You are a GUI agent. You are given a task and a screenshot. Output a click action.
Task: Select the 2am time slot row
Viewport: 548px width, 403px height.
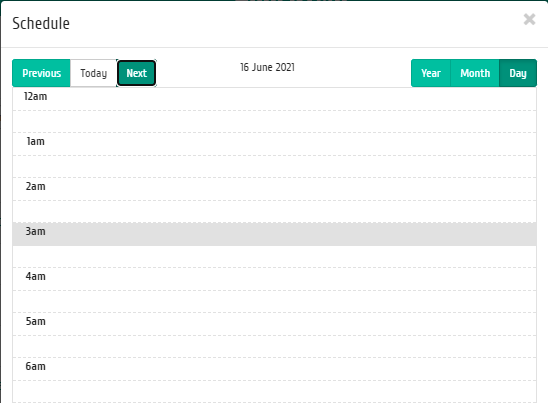[274, 189]
